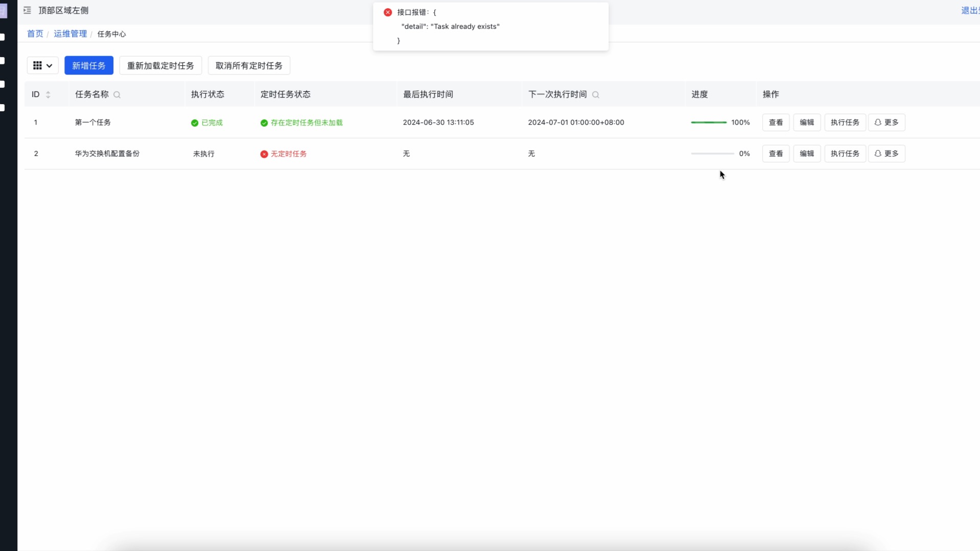Click the 2024-06-30 13:11:05 time cell

pyautogui.click(x=438, y=123)
